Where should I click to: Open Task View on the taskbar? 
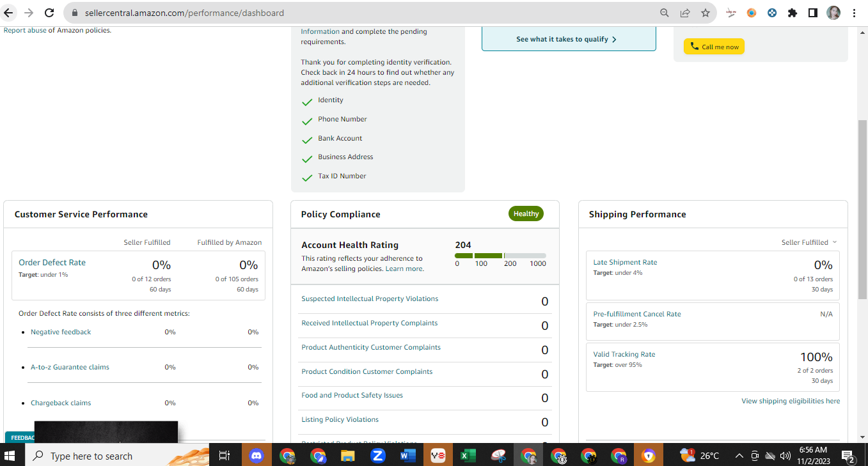pos(225,456)
